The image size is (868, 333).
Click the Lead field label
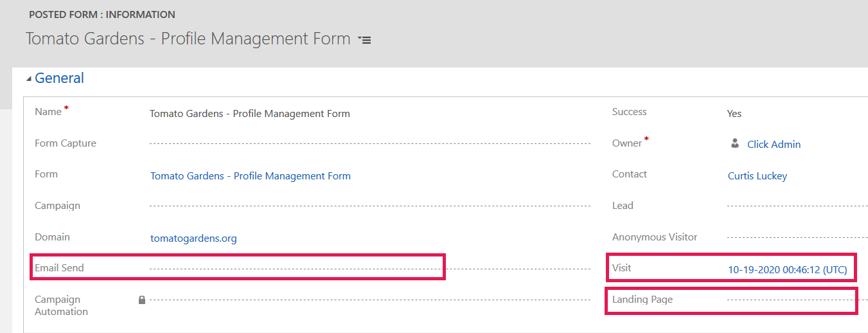click(623, 206)
